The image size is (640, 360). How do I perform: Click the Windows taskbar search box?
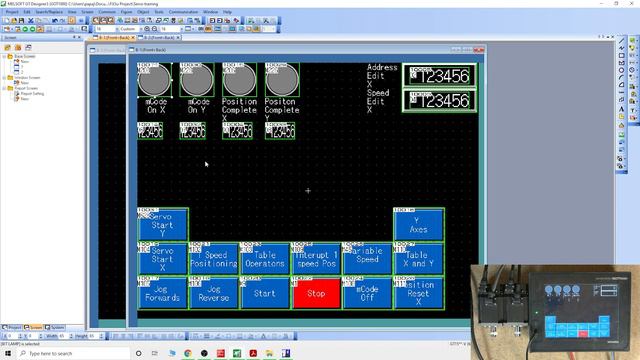(x=73, y=353)
